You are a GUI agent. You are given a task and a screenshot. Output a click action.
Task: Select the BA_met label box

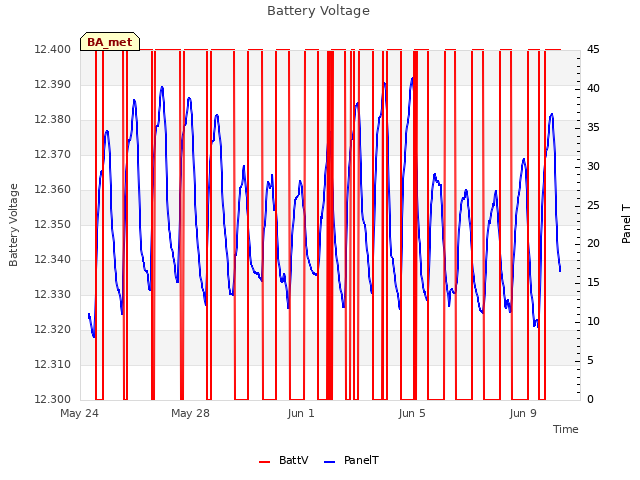click(x=110, y=42)
